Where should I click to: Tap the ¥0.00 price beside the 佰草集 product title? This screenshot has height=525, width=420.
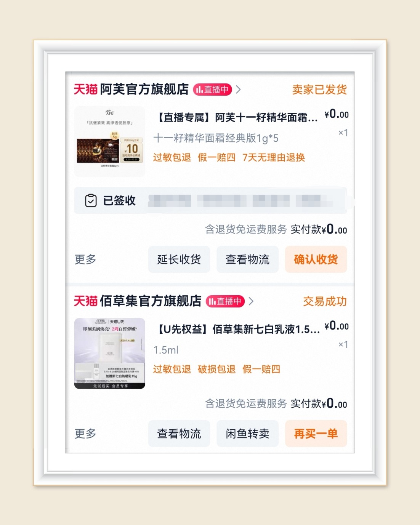(337, 326)
